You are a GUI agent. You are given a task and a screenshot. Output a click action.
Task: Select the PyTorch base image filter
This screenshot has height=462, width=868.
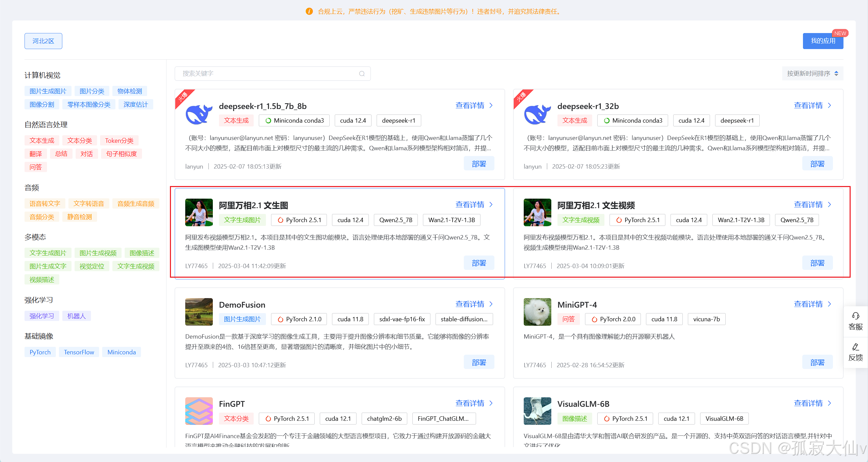[x=40, y=352]
